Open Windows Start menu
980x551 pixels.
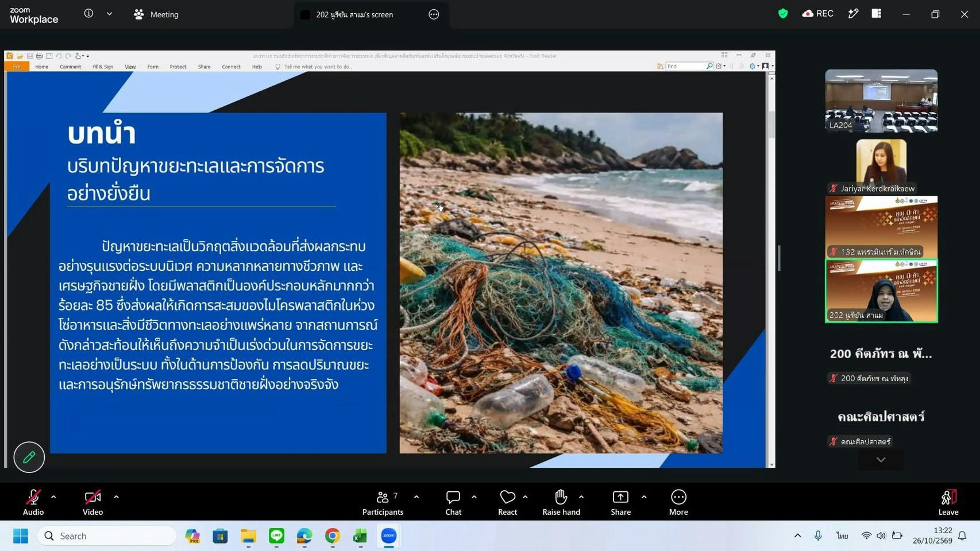point(21,536)
